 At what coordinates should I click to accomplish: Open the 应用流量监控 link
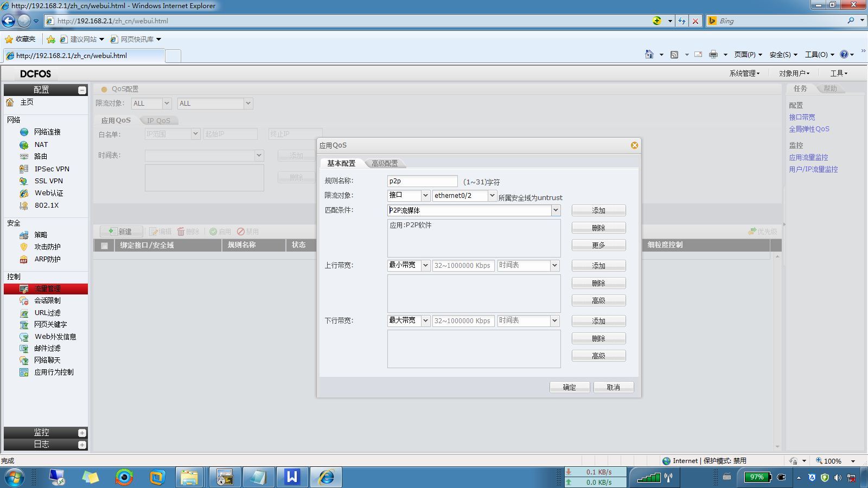point(808,157)
